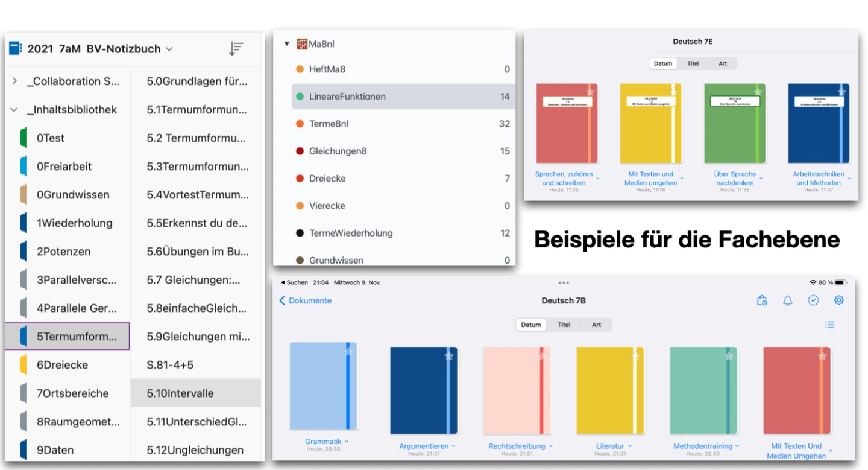Viewport: 868px width, 470px height.
Task: Collapse the Ma8nl disclosure triangle
Action: coord(287,44)
